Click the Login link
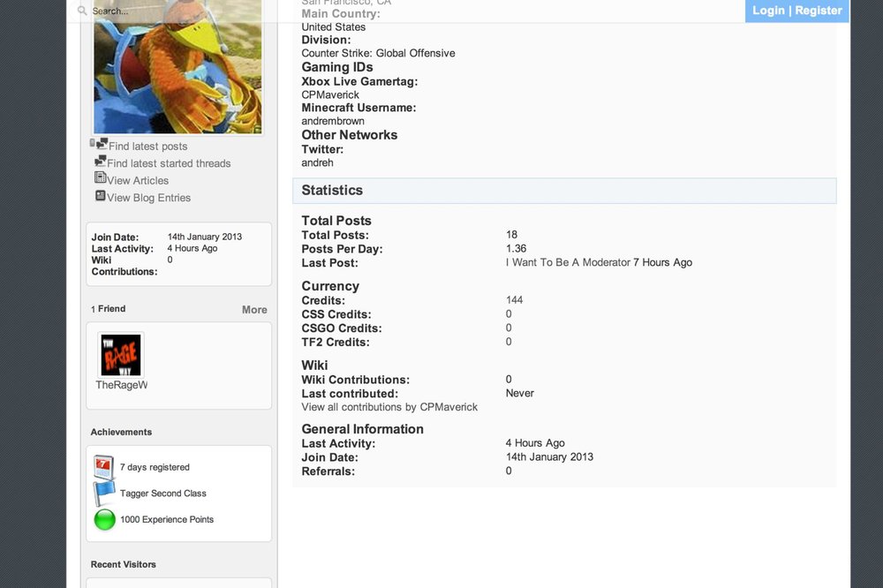The width and height of the screenshot is (883, 588). [768, 10]
